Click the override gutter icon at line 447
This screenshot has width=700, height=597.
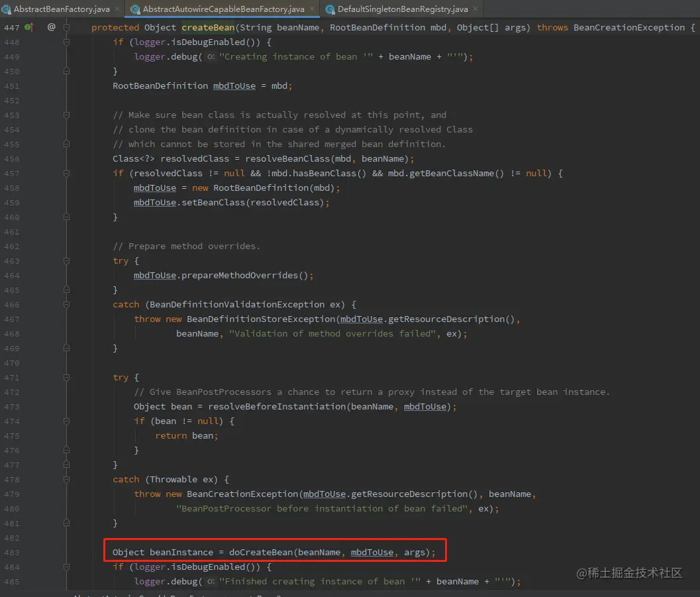click(x=29, y=27)
